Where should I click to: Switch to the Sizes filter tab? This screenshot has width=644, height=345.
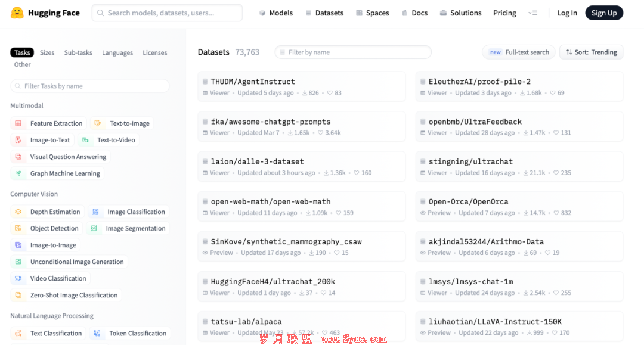click(47, 52)
